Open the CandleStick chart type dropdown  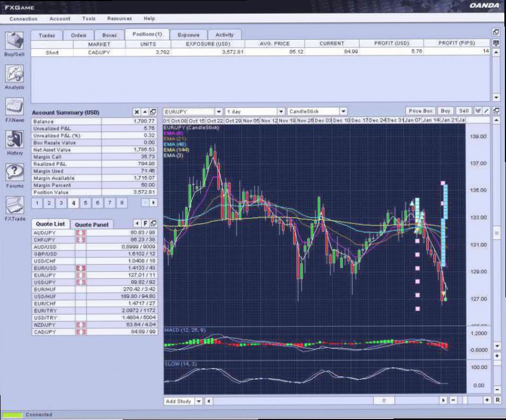point(344,112)
